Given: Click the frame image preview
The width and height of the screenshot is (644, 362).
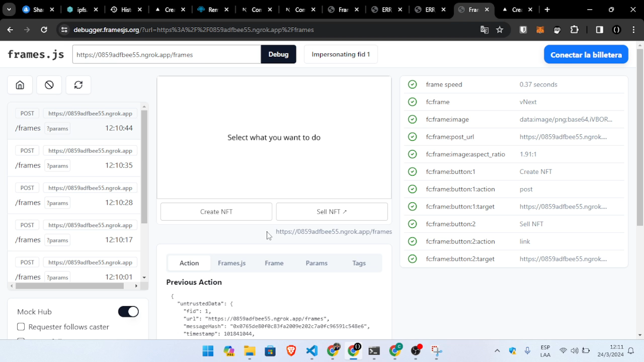Looking at the screenshot, I should pyautogui.click(x=274, y=137).
